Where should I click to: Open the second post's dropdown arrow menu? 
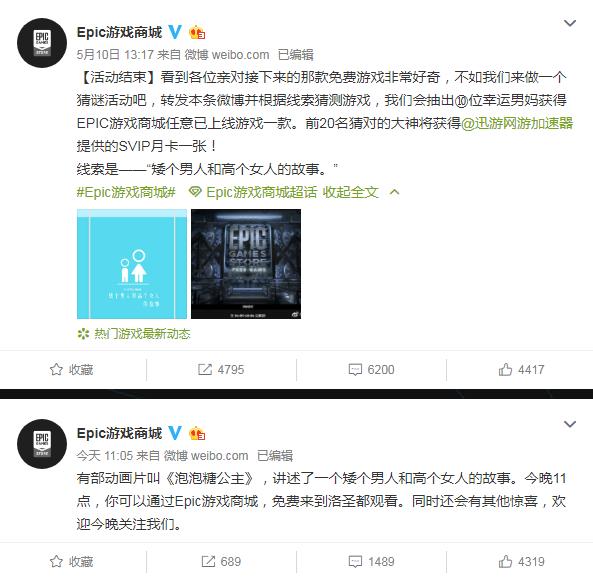570,424
